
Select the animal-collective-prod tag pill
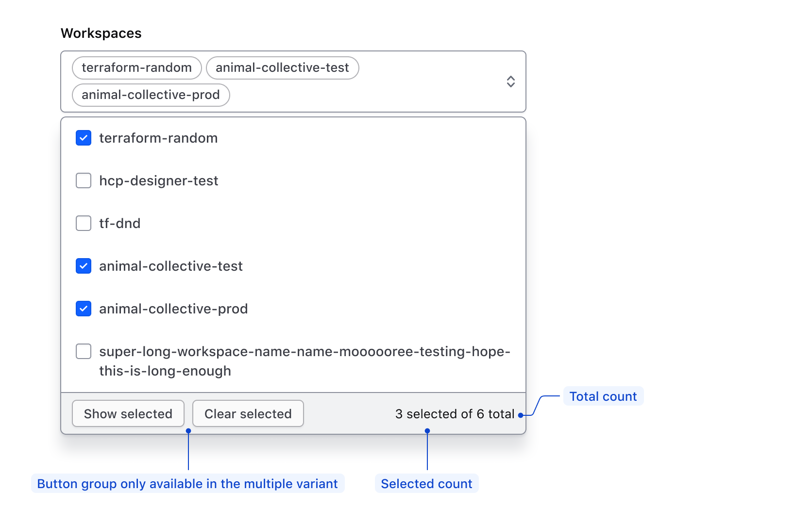pyautogui.click(x=151, y=95)
